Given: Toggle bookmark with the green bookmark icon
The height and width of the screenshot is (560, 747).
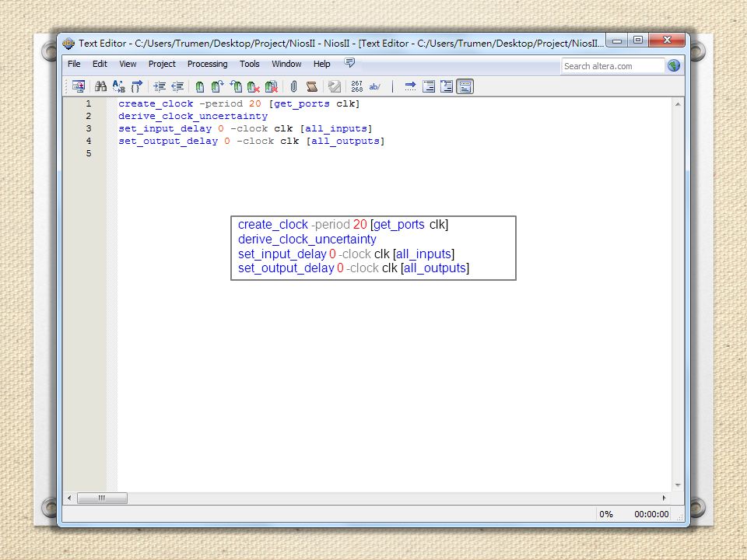Looking at the screenshot, I should tap(200, 86).
